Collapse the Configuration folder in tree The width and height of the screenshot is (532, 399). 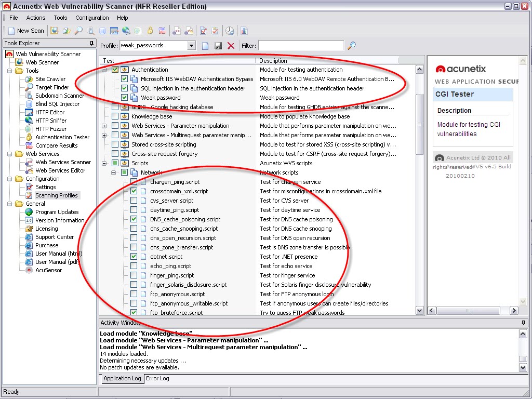(x=9, y=179)
